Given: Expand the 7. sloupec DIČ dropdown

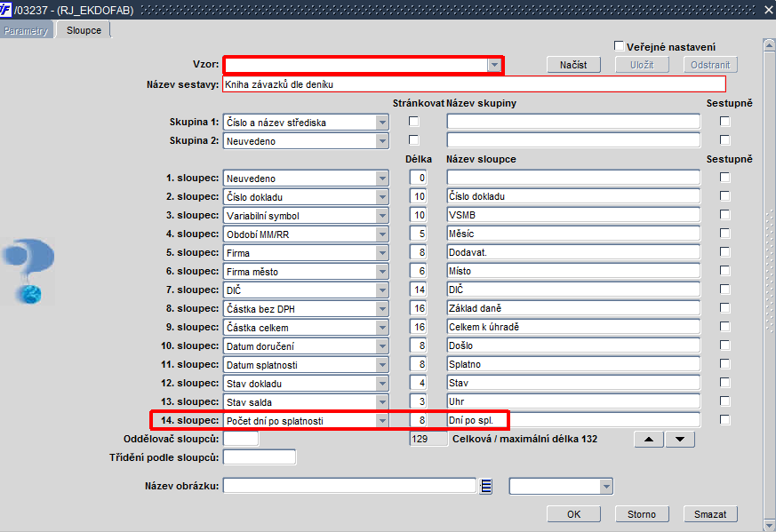Looking at the screenshot, I should click(x=381, y=290).
